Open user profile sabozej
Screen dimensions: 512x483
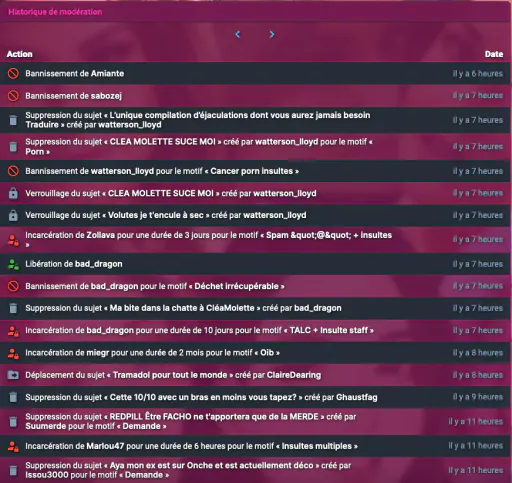[106, 96]
